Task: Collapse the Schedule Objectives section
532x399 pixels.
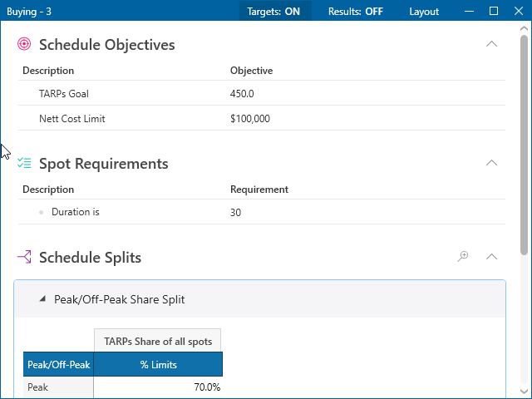Action: [x=491, y=44]
